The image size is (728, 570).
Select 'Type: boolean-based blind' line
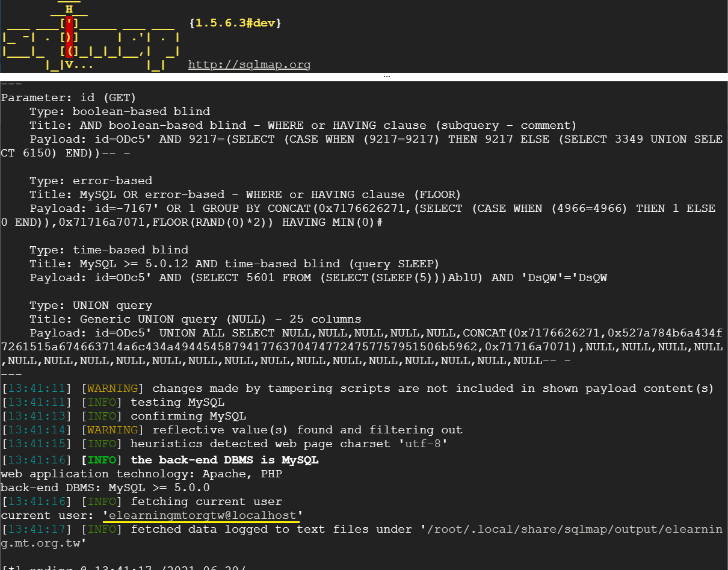click(x=120, y=111)
